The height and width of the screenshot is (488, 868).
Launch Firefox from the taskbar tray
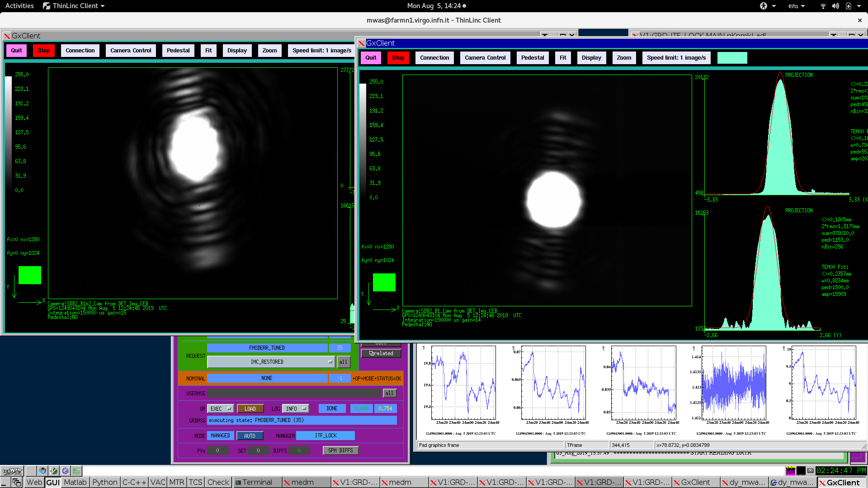click(42, 471)
